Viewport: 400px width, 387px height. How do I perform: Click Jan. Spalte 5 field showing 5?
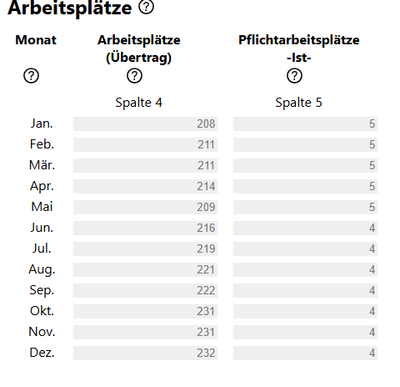(x=305, y=124)
